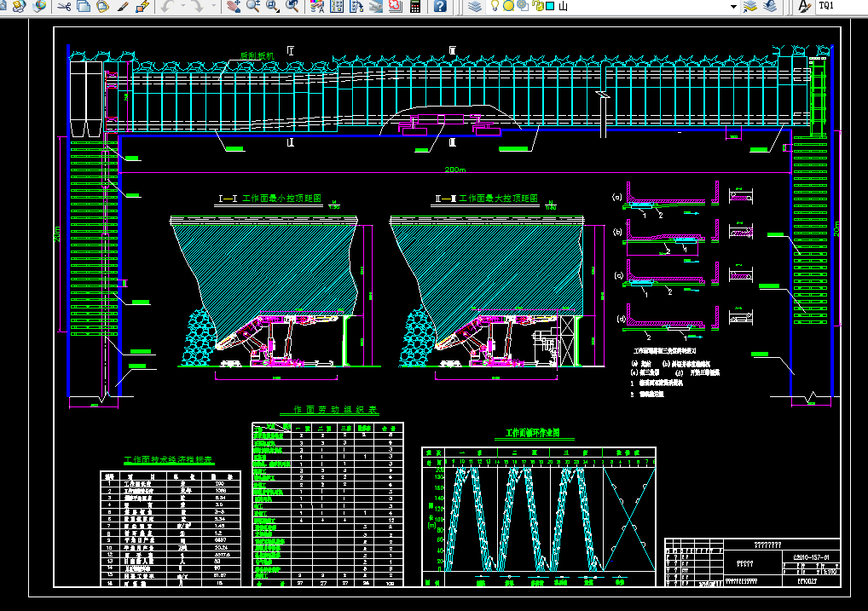Click Zoom Previous icon

(x=292, y=7)
